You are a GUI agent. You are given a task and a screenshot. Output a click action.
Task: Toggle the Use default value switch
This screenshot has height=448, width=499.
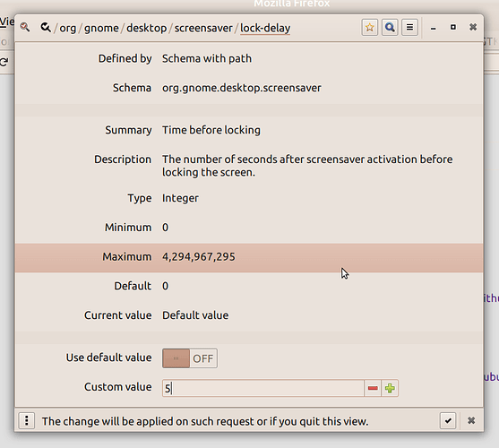coord(190,358)
